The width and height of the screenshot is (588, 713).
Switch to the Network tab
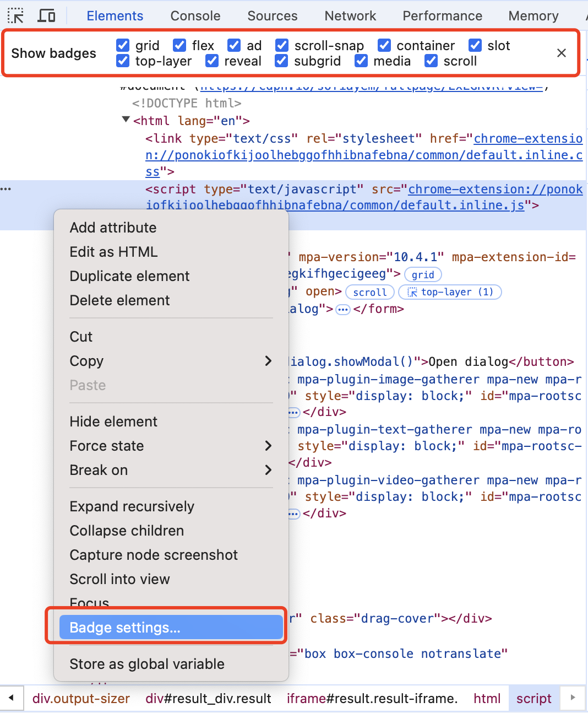[x=350, y=16]
